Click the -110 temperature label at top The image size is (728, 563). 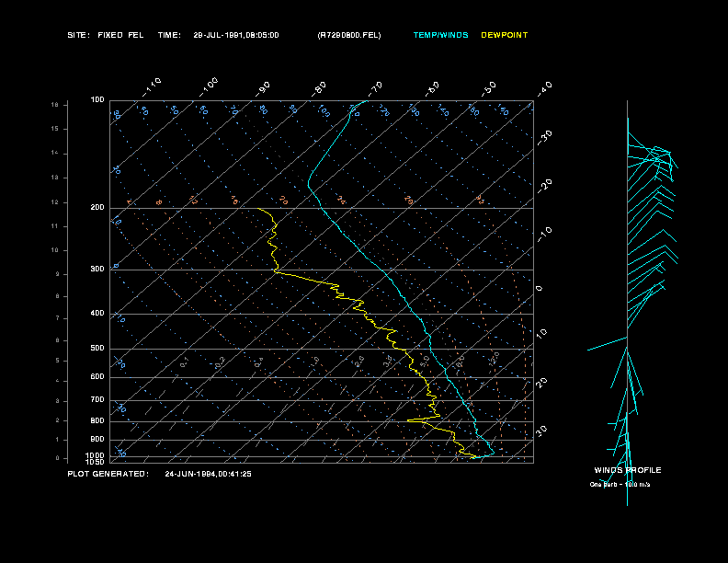[x=154, y=86]
